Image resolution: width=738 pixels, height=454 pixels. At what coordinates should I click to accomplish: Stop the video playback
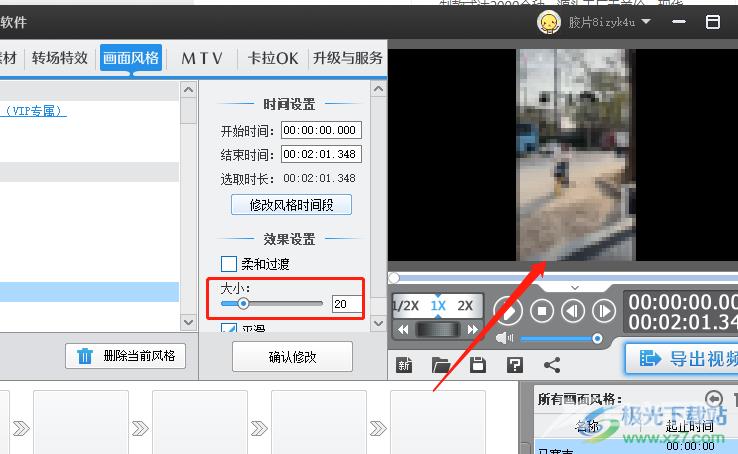click(542, 311)
